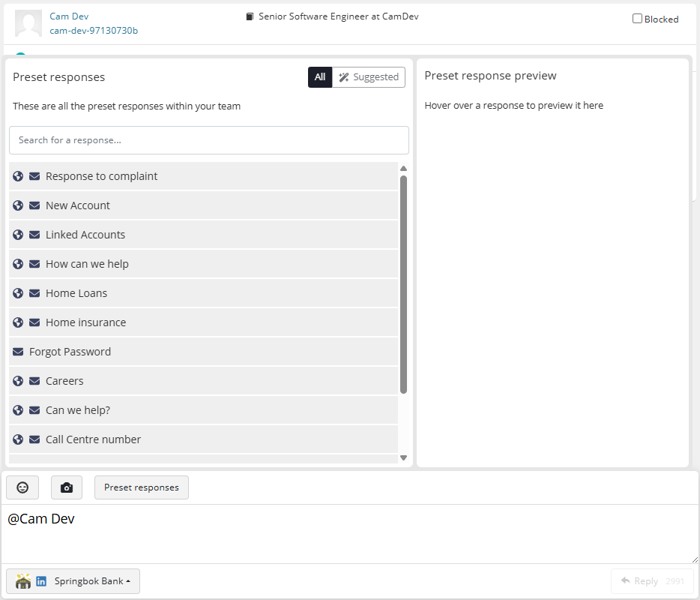The height and width of the screenshot is (600, 700).
Task: Click the LinkedIn icon next to Springbok Bank
Action: 41,581
